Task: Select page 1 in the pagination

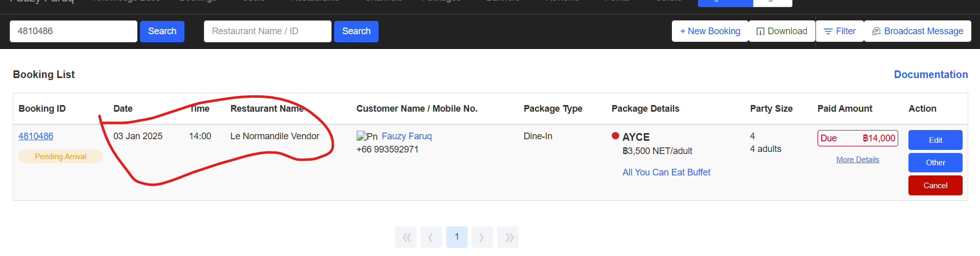Action: tap(457, 237)
